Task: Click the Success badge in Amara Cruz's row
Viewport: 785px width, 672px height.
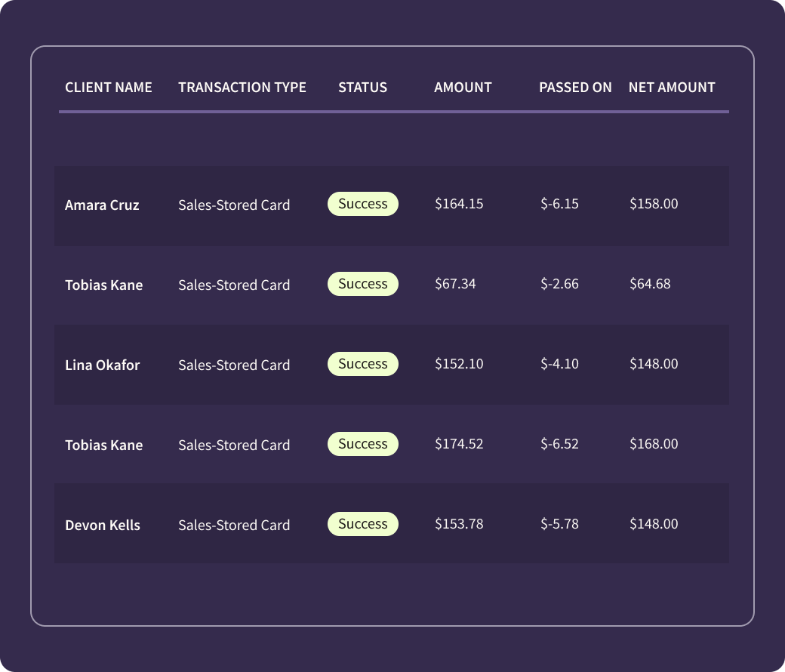Action: click(362, 204)
